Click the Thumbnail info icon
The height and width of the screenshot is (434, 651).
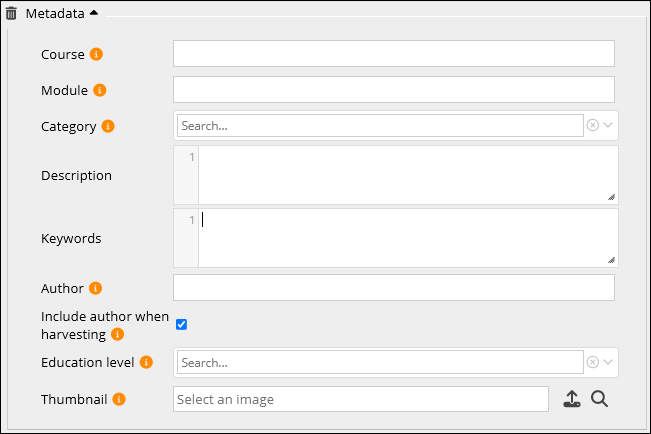click(x=119, y=399)
